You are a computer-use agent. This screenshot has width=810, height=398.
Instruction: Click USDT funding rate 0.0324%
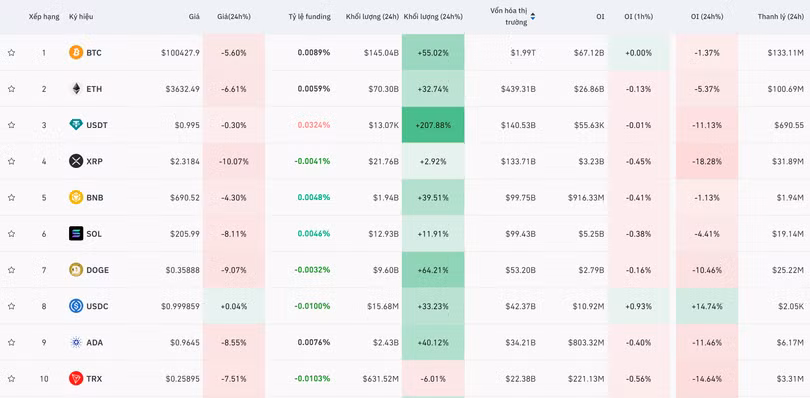[x=314, y=125]
